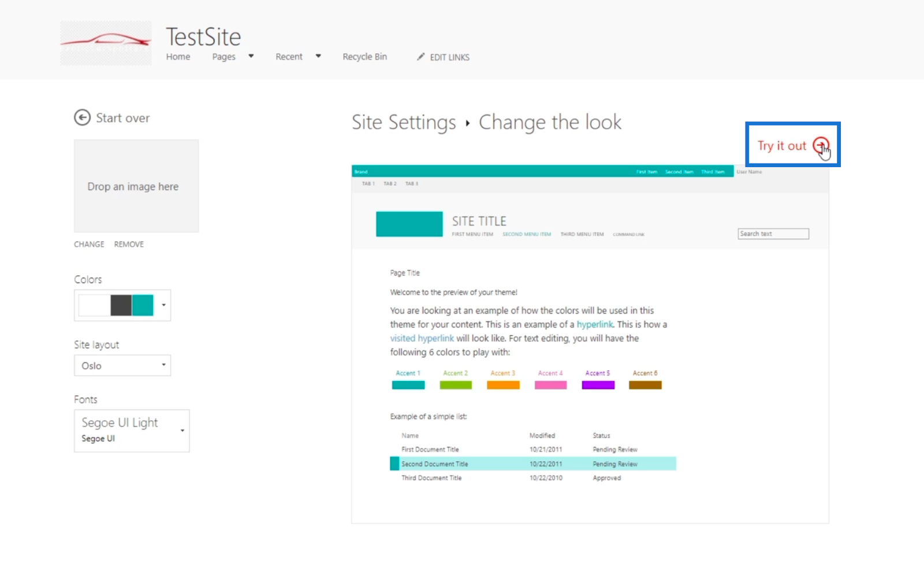This screenshot has width=924, height=571.
Task: Click the theme preview image
Action: 590,344
